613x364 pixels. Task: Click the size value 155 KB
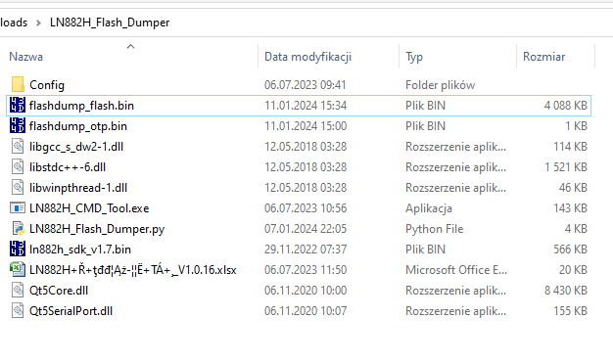tap(570, 311)
